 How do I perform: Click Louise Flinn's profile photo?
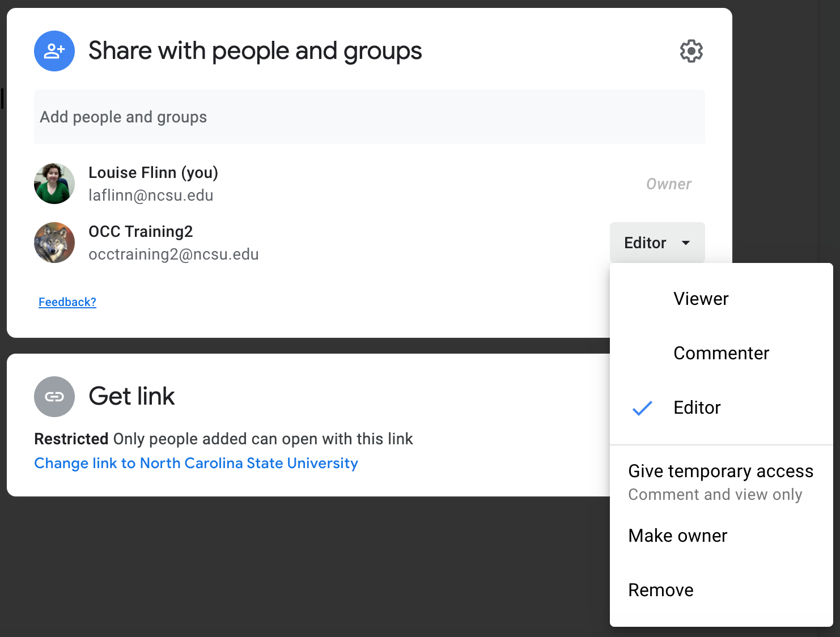pos(54,184)
